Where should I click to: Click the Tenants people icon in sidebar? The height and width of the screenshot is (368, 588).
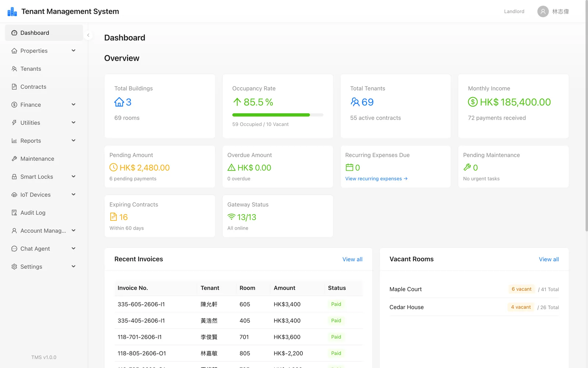(x=14, y=69)
